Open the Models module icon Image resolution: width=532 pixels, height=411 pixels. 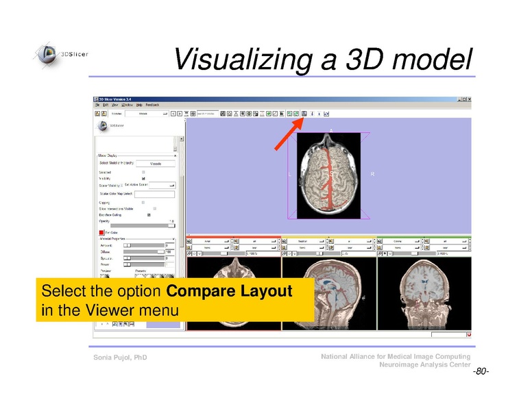(243, 114)
